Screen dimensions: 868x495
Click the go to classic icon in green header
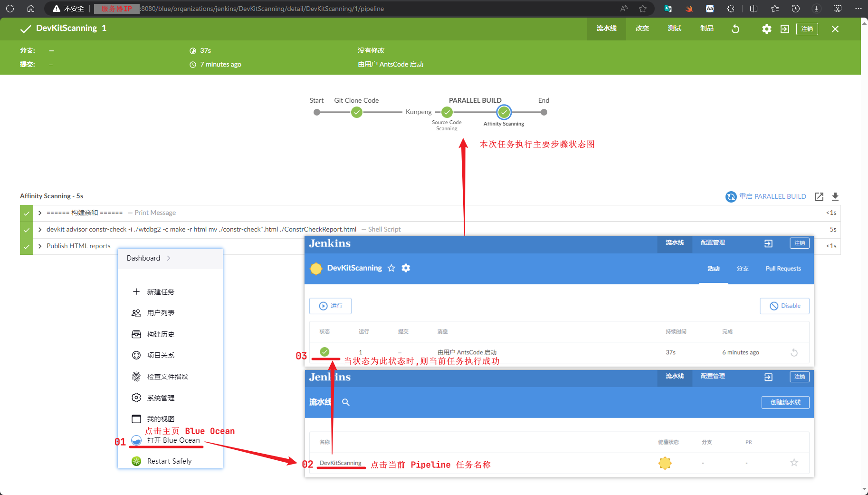785,29
